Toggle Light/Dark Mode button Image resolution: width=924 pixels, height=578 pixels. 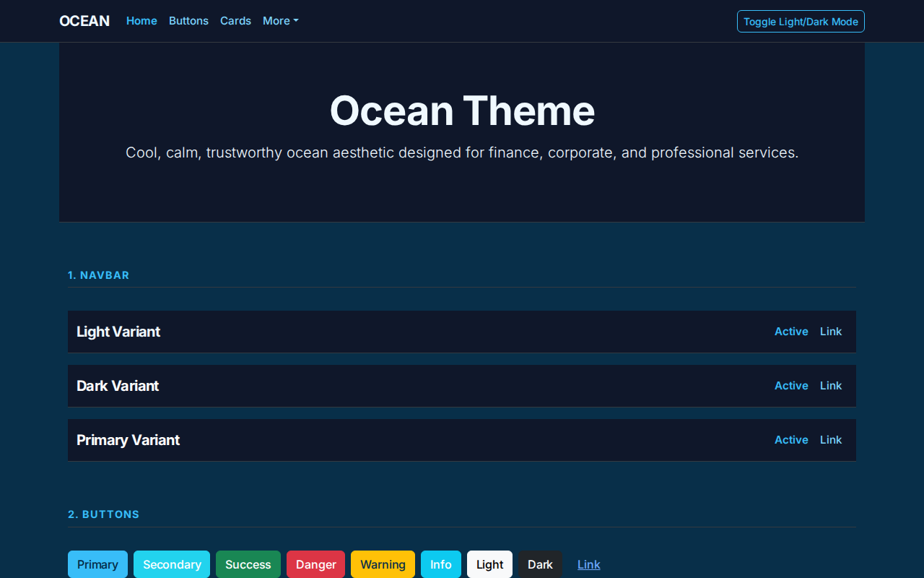(801, 22)
